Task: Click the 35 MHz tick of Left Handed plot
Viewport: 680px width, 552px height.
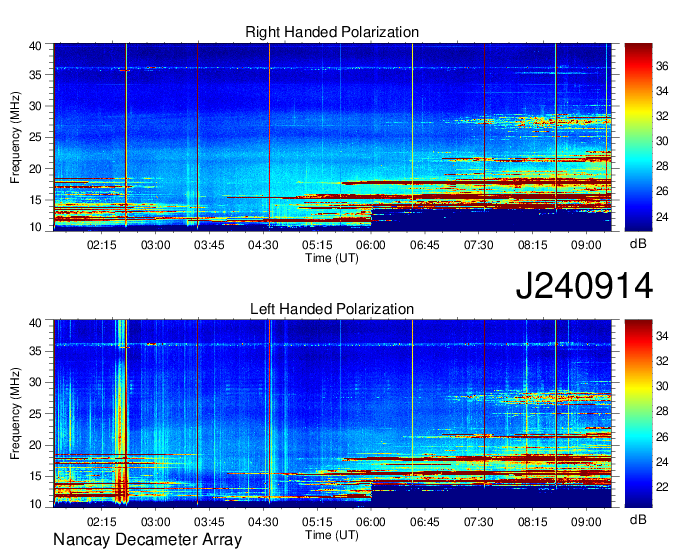Action: [36, 351]
